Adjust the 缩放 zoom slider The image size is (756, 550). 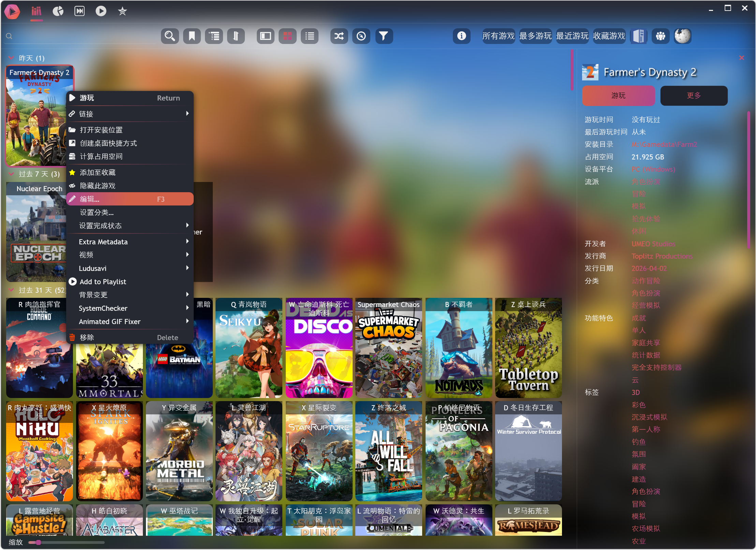(66, 542)
